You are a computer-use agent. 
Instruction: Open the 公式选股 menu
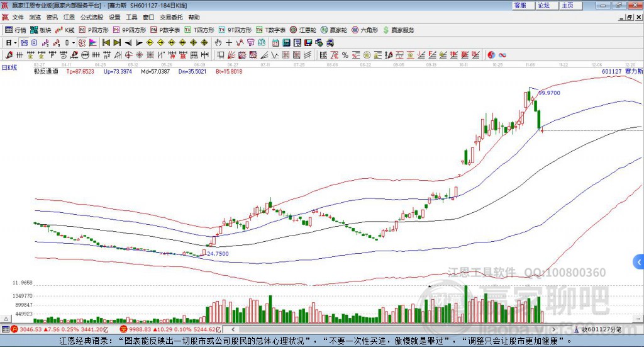[x=92, y=17]
